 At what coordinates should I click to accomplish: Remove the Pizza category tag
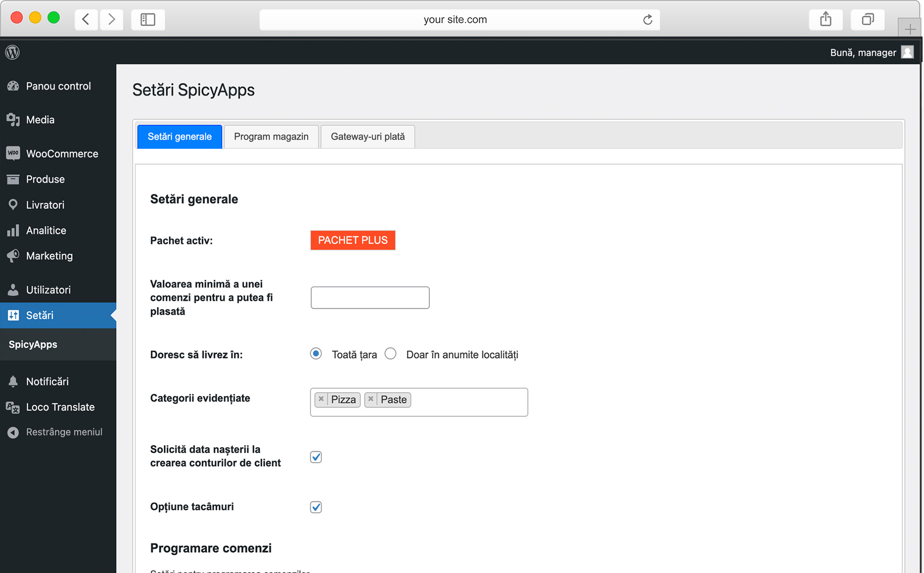pos(321,399)
